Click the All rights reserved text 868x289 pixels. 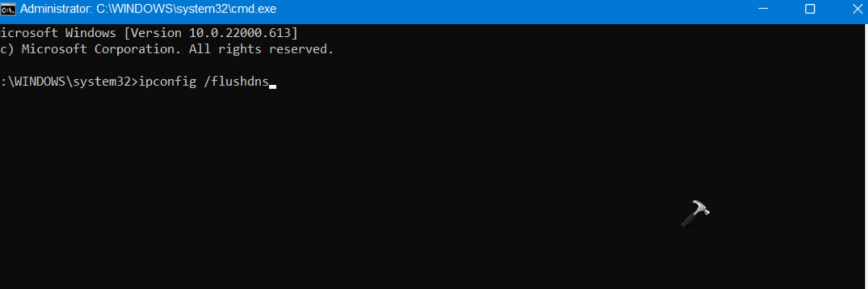[x=261, y=49]
